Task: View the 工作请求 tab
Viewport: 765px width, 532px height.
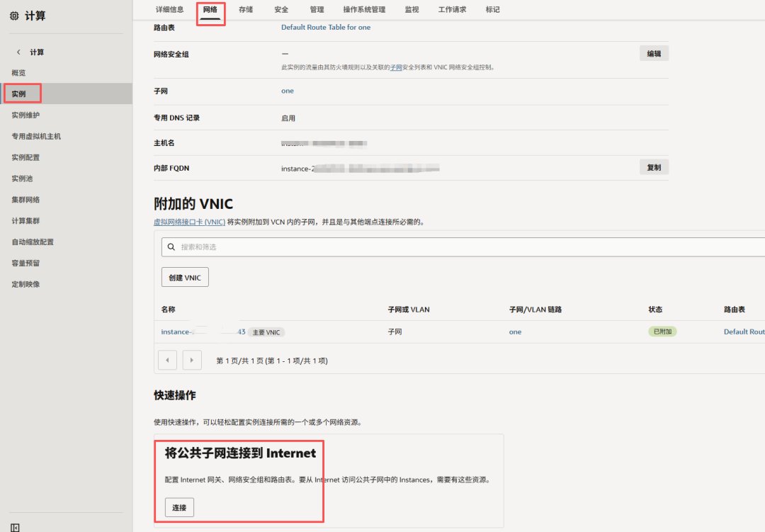Action: click(x=452, y=9)
